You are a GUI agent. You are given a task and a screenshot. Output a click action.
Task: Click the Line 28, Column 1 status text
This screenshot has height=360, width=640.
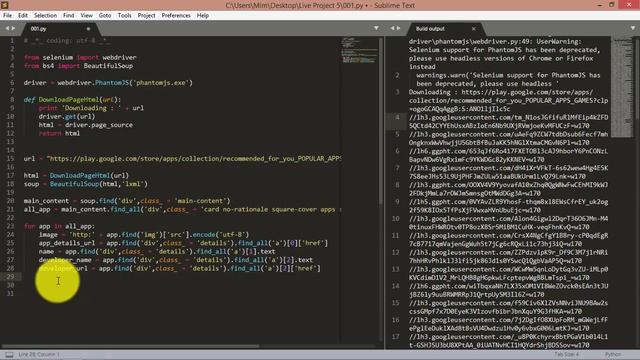pos(39,355)
